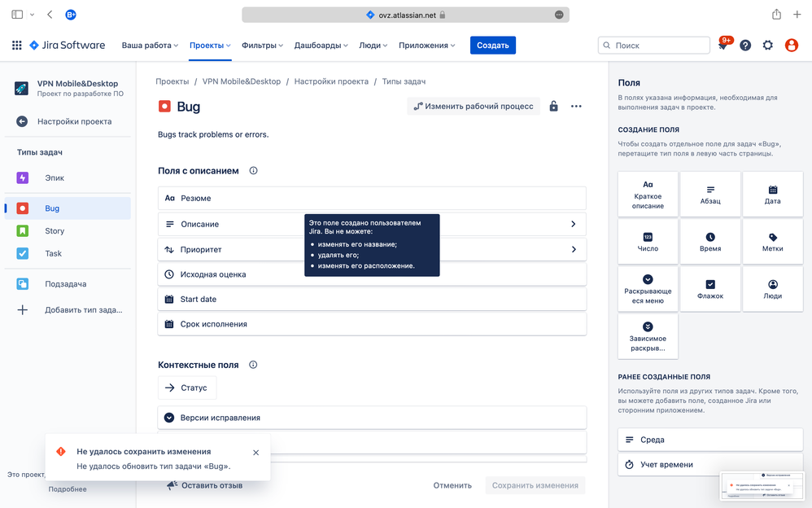
Task: Close the error notification
Action: tap(255, 453)
